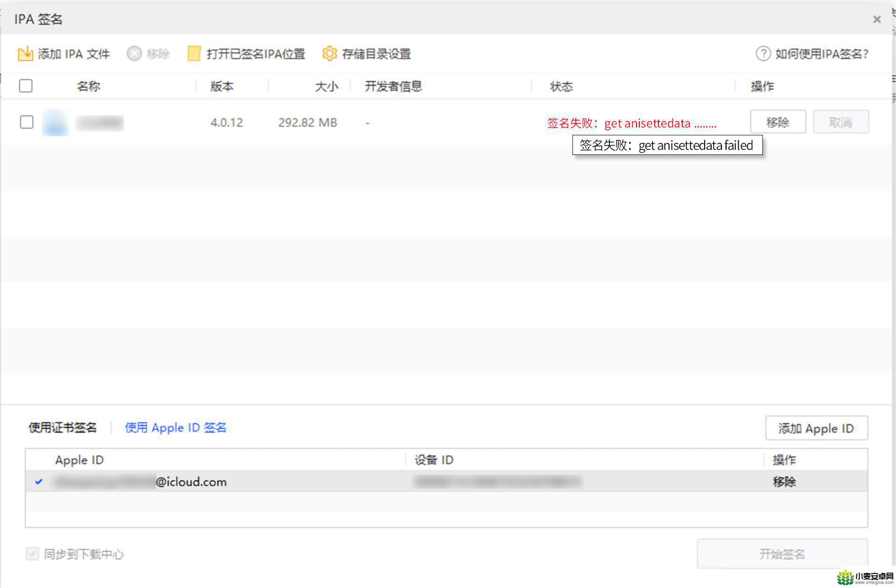Image resolution: width=896 pixels, height=588 pixels.
Task: Click the blue checkmark beside the icloud.com account
Action: [x=39, y=481]
